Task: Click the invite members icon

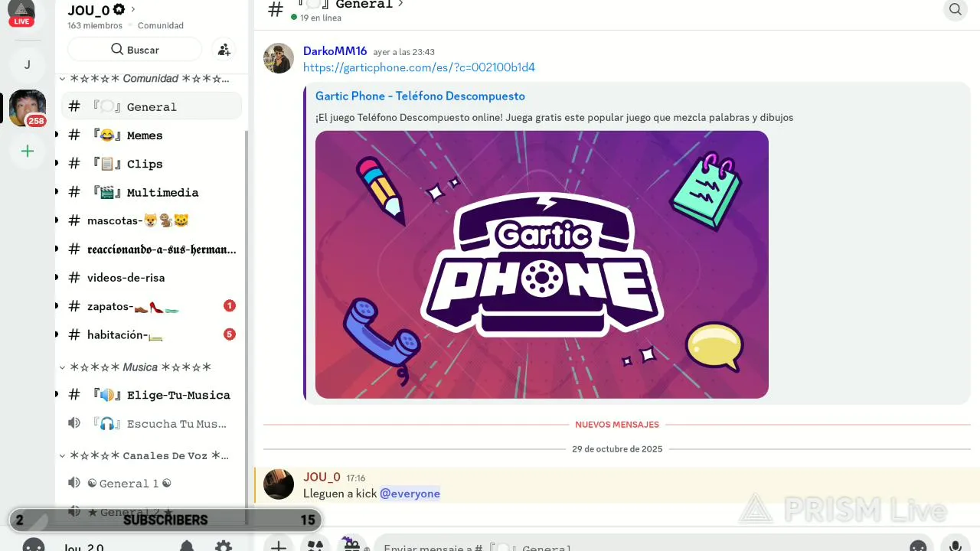Action: 224,50
